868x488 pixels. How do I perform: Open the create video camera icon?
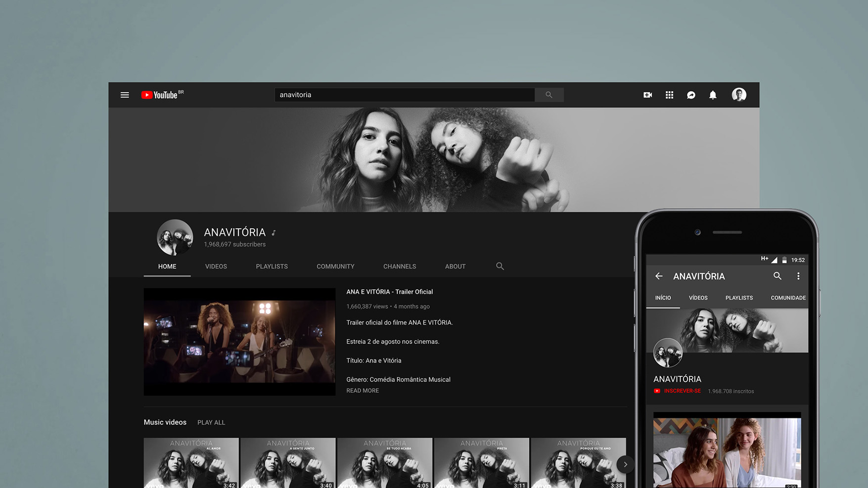[x=647, y=95]
